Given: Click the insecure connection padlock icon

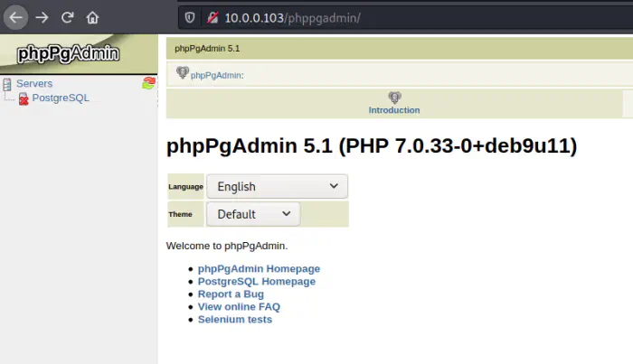Looking at the screenshot, I should click(211, 17).
